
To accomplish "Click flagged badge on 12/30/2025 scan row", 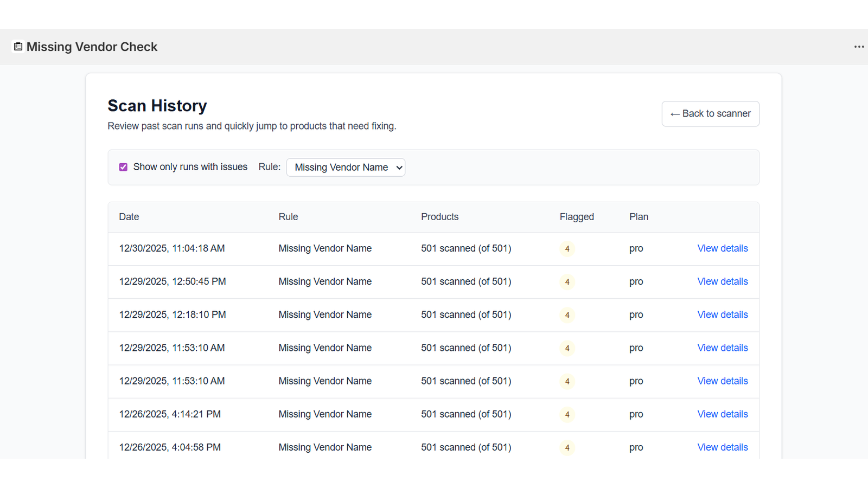I will 567,249.
